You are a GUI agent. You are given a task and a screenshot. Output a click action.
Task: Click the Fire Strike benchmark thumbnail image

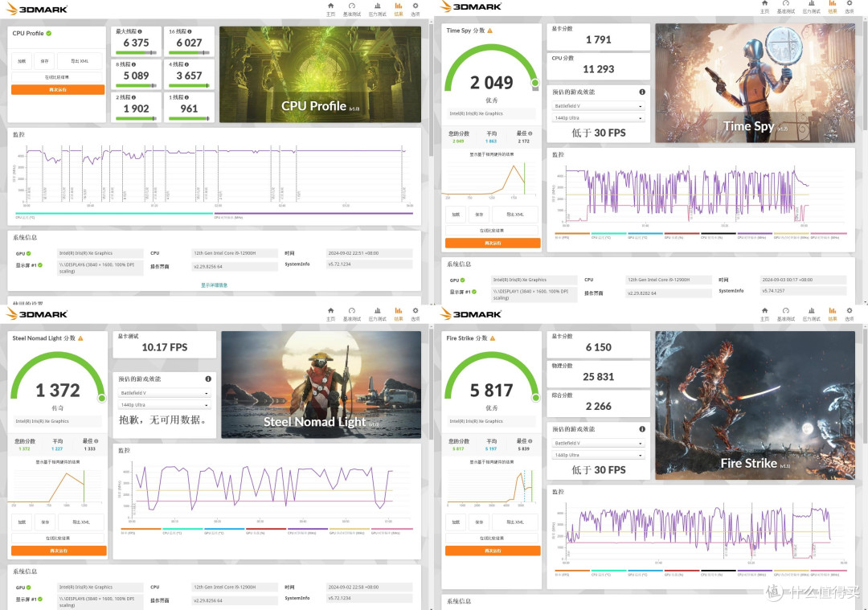point(755,405)
